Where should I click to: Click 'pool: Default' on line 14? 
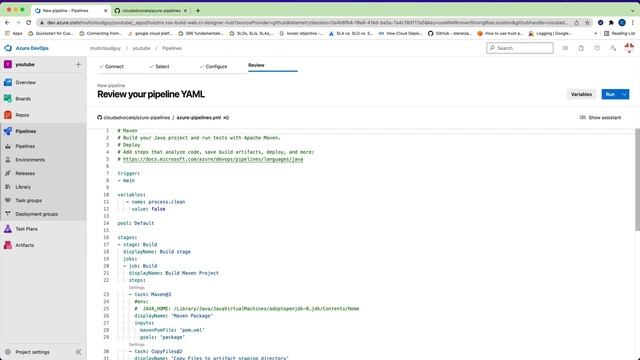point(136,223)
